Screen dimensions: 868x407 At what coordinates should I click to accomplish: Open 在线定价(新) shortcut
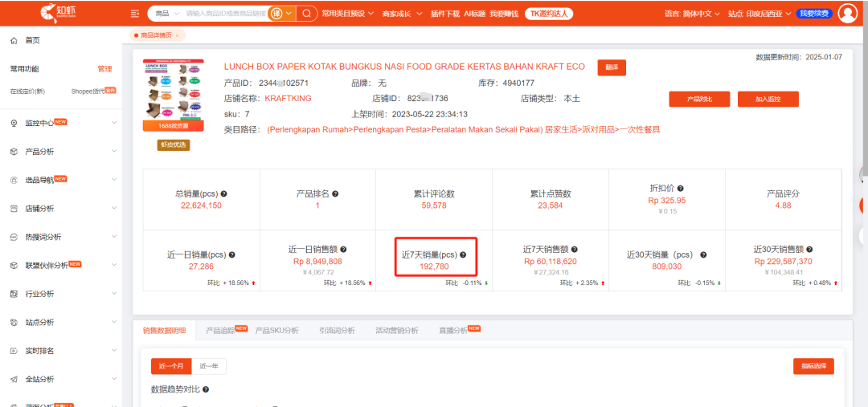(27, 92)
